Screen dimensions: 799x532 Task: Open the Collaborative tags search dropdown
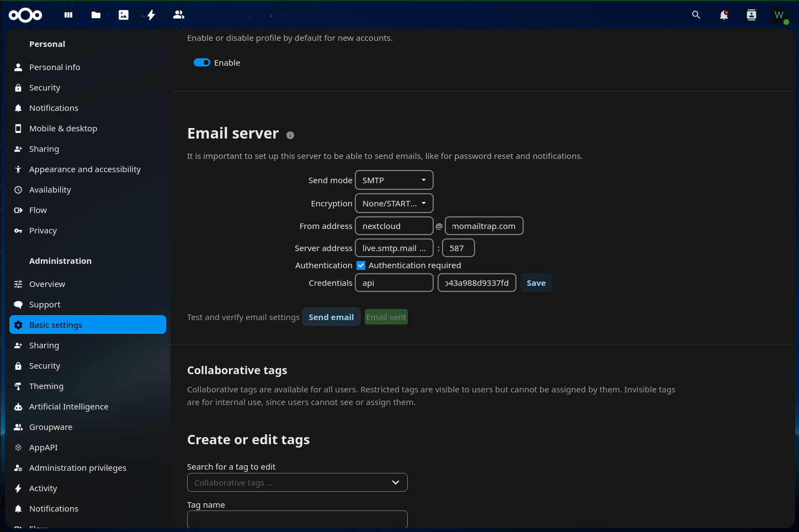[297, 483]
